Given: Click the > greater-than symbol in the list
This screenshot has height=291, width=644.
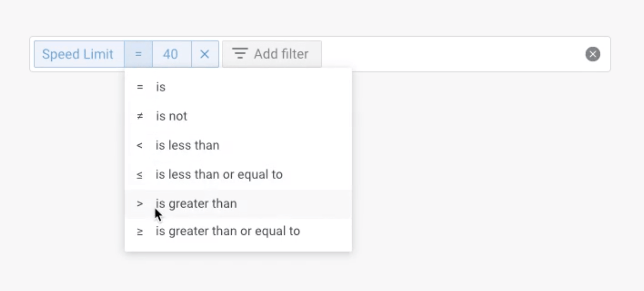Looking at the screenshot, I should [140, 204].
